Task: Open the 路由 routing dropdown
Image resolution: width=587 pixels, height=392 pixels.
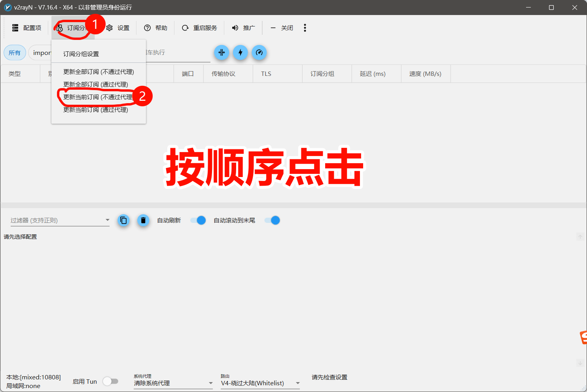Action: [x=297, y=383]
